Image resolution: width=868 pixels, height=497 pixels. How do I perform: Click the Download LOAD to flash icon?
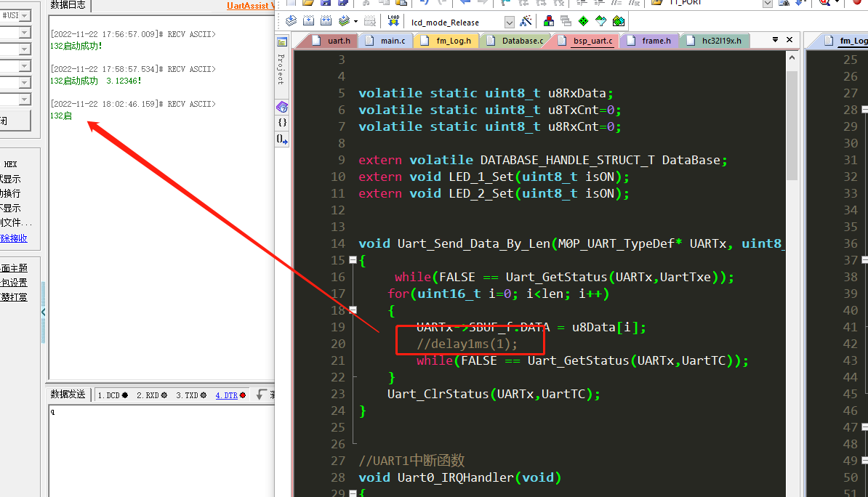[393, 21]
